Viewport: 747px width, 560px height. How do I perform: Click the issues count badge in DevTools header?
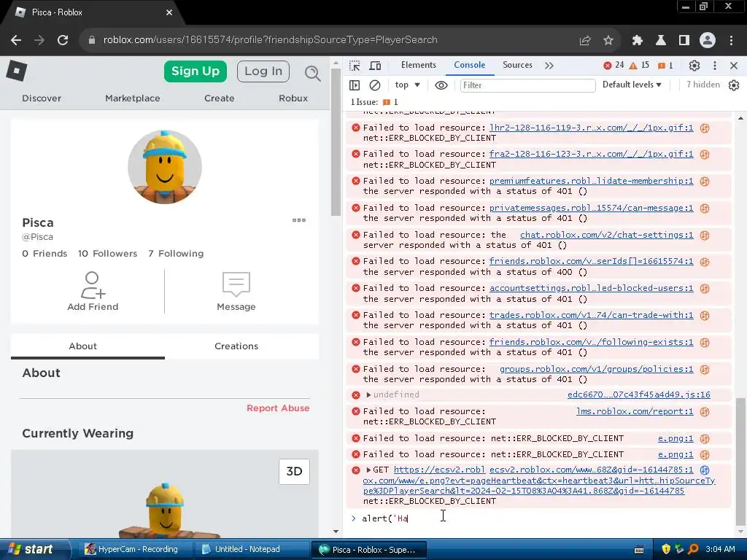click(665, 66)
